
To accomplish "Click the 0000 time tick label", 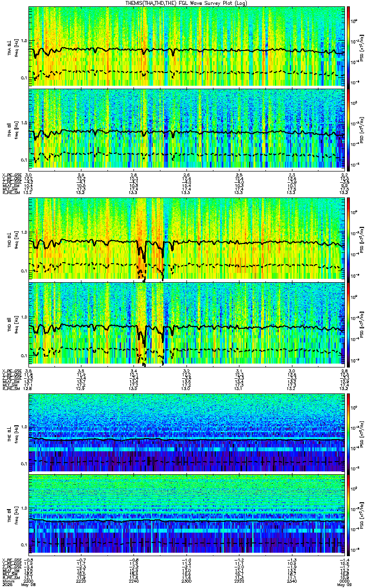I will click(x=344, y=581).
